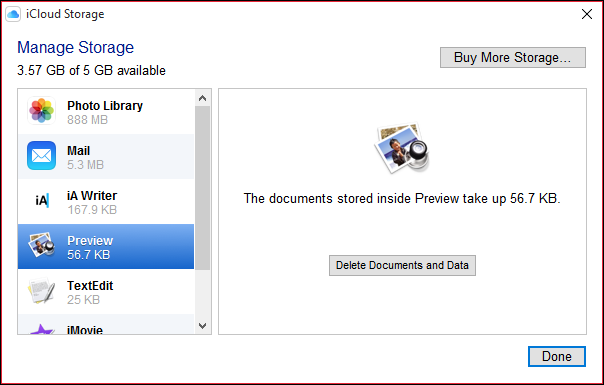Click the 5.3 MB size under Mail
This screenshot has height=385, width=604.
coord(86,165)
